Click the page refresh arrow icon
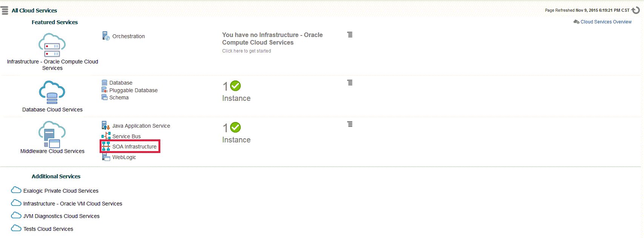This screenshot has height=238, width=644. coord(636,10)
